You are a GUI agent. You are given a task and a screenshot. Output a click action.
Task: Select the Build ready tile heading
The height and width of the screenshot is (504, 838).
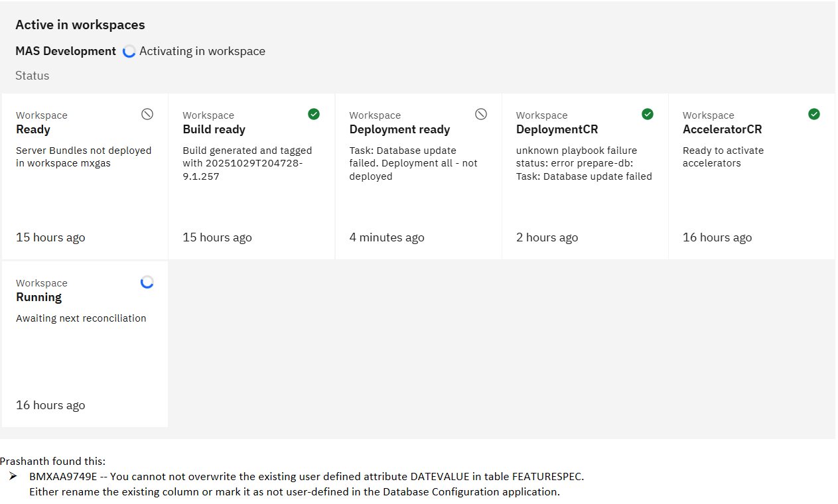[214, 129]
